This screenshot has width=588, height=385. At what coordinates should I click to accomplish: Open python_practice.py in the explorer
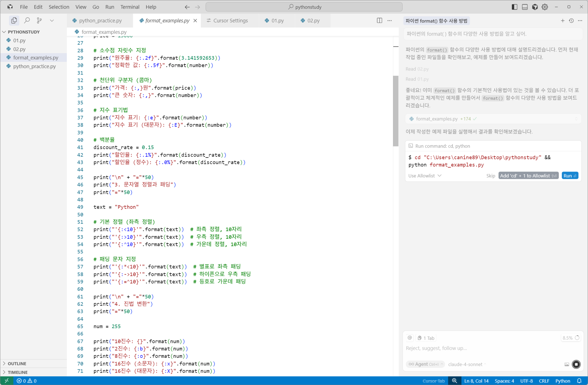[x=34, y=66]
